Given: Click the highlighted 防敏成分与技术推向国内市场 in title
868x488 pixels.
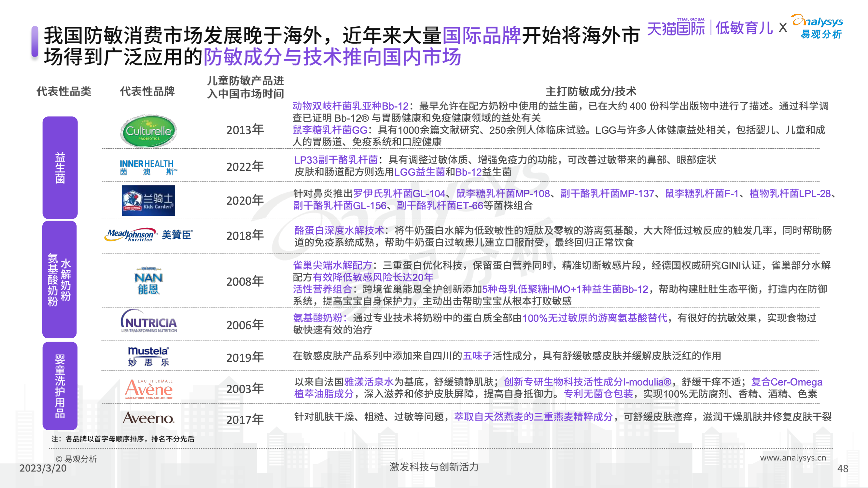Looking at the screenshot, I should click(x=332, y=57).
